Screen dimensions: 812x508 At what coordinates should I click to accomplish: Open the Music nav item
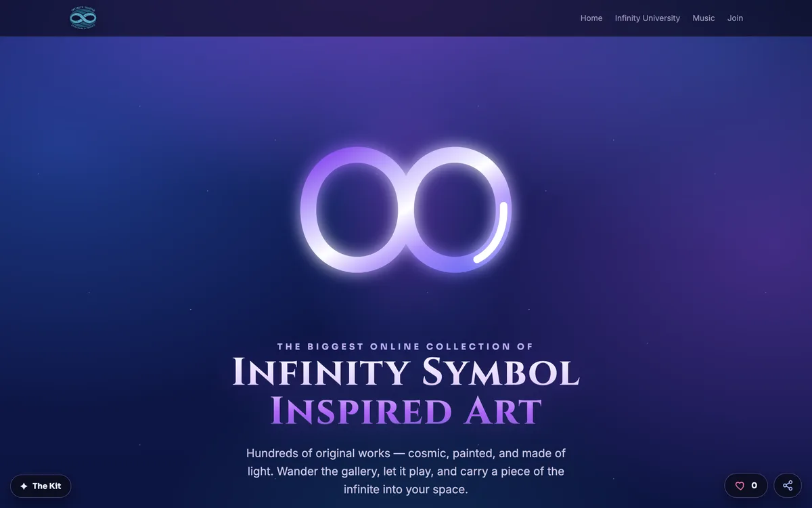point(703,18)
